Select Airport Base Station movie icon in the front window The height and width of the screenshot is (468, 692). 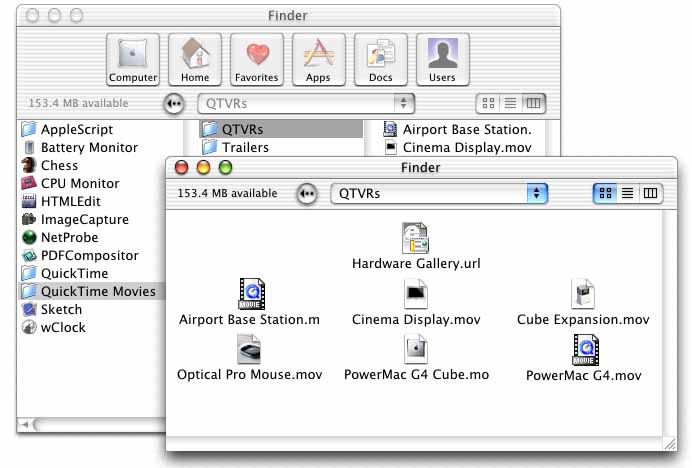click(252, 294)
